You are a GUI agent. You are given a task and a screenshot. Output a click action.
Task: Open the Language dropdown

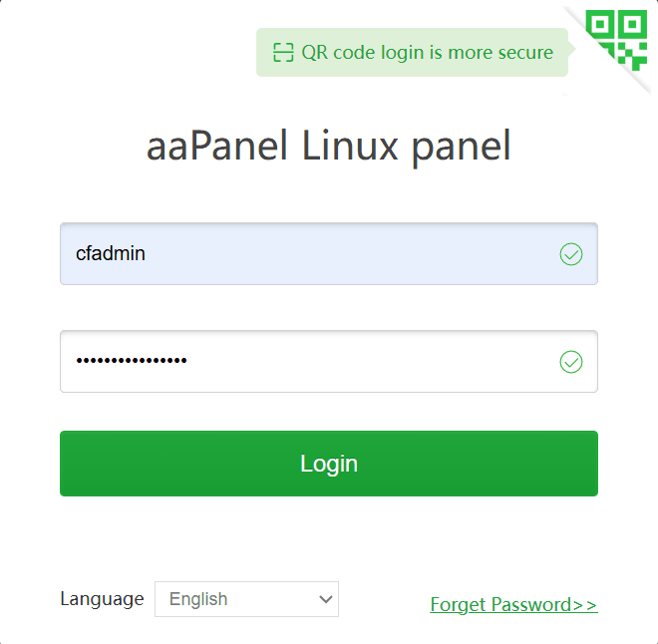pos(246,599)
